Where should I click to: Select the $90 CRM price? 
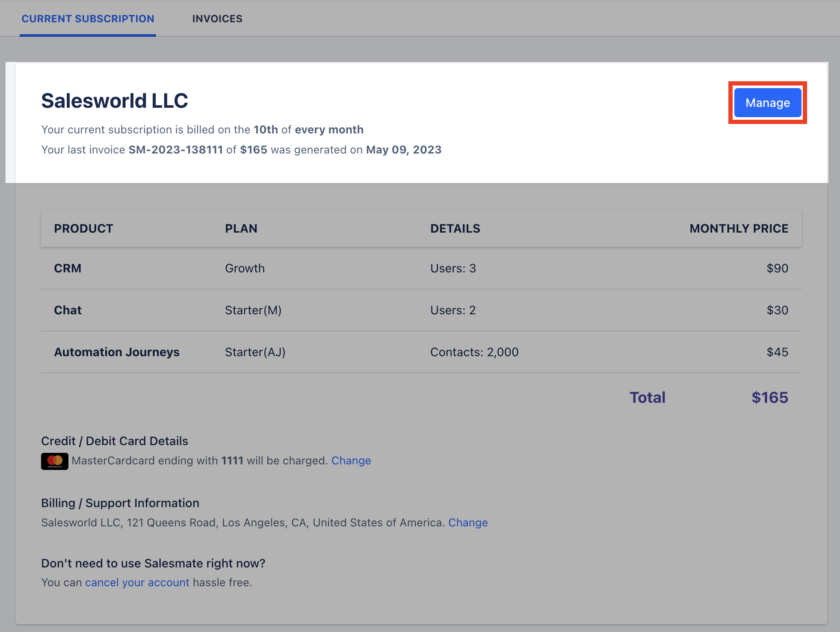point(777,268)
